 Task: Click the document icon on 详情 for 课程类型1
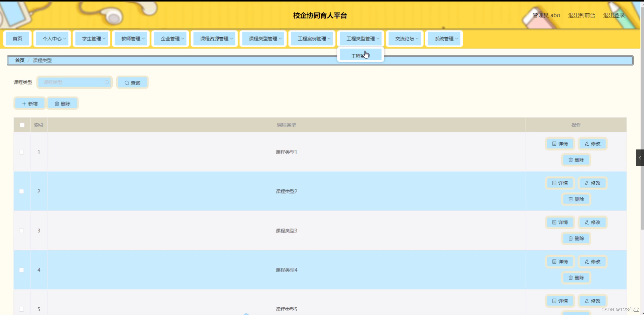click(x=554, y=144)
